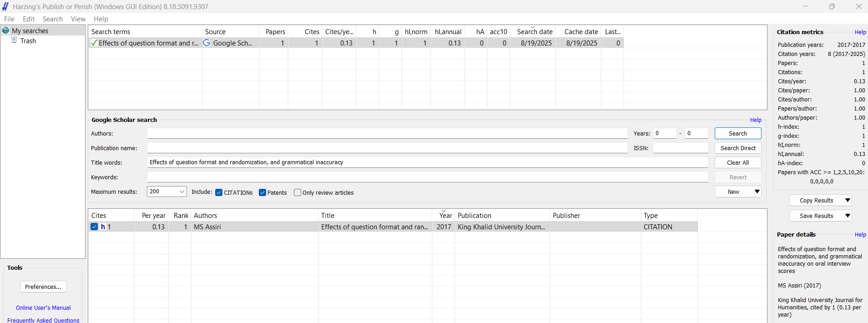Open Frequently Asked Questions link
868x323 pixels.
point(43,320)
